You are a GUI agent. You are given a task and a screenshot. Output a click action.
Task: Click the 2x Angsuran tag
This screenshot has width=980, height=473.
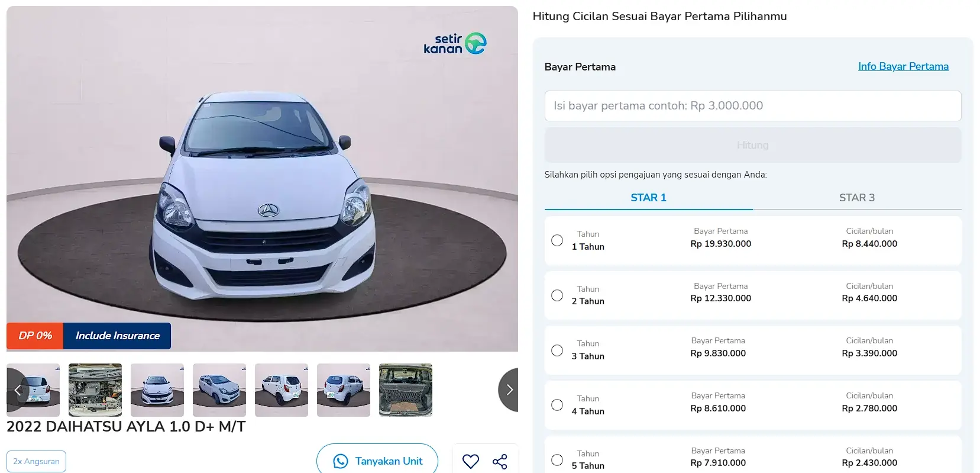(36, 461)
